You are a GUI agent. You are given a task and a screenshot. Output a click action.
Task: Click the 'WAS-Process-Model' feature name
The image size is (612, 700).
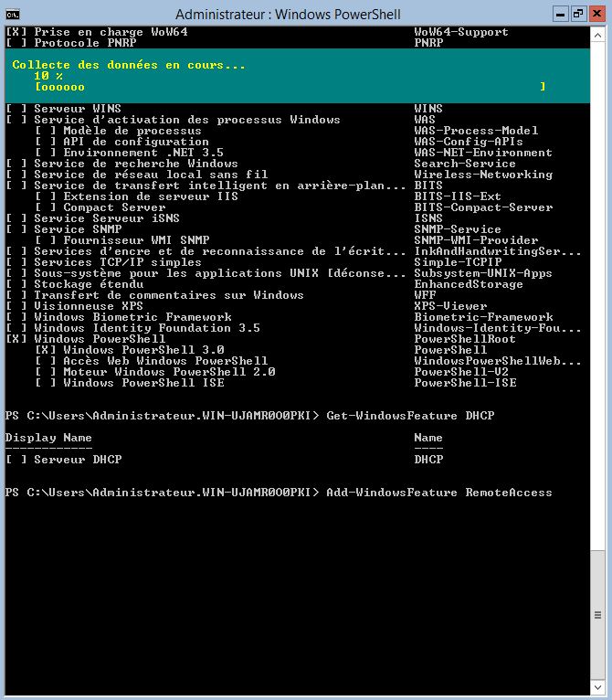pyautogui.click(x=476, y=131)
